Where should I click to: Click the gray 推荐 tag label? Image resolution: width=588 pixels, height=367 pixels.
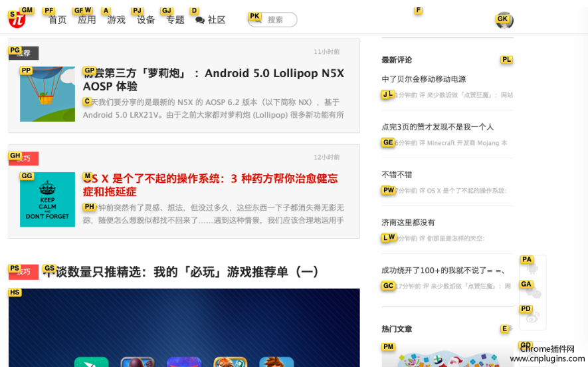[x=24, y=53]
